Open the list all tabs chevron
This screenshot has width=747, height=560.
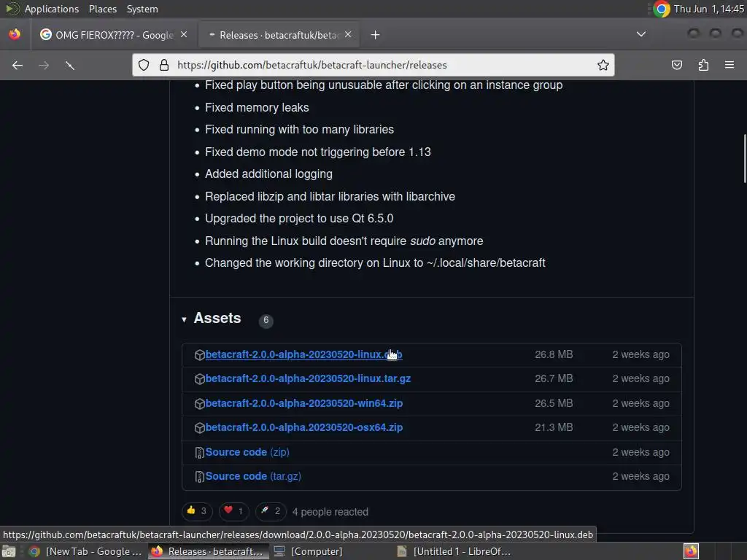641,34
